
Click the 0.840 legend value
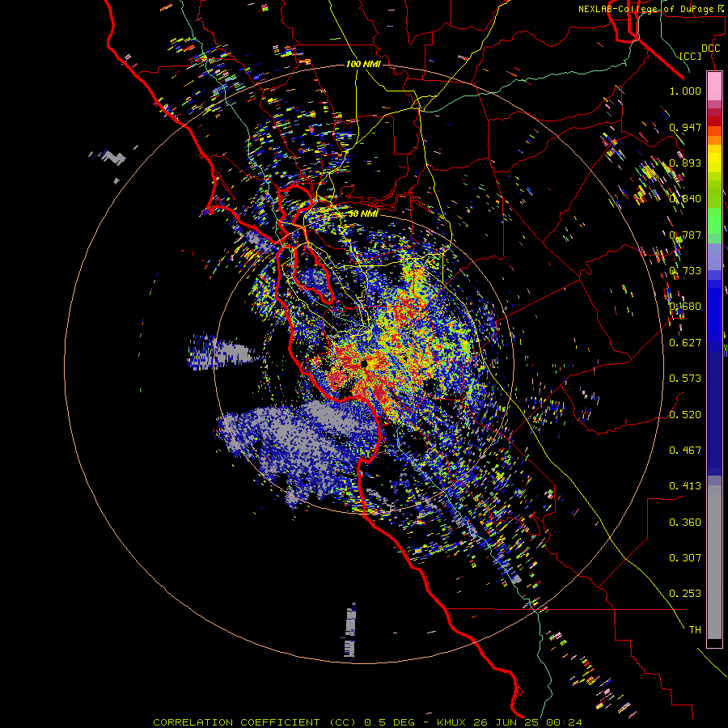tap(685, 199)
